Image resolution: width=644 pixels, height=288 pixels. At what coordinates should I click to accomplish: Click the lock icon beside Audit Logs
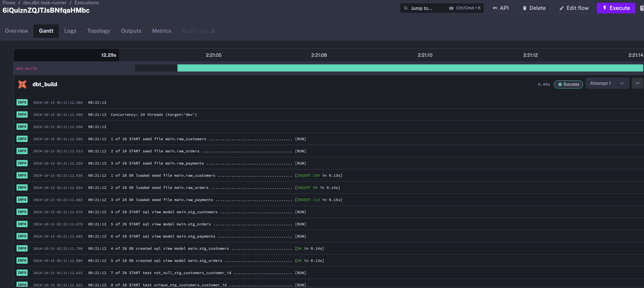coord(213,31)
